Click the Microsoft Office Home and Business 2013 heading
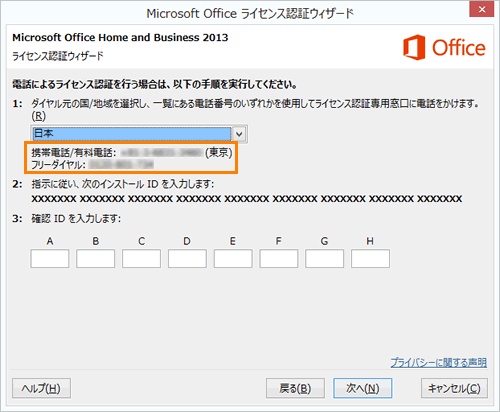 (120, 37)
